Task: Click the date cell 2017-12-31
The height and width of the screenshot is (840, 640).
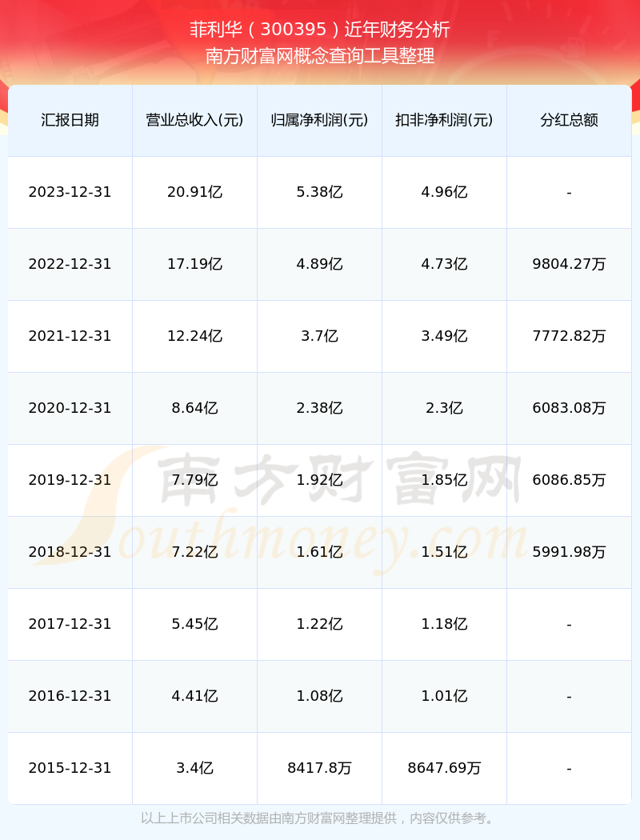Action: click(70, 624)
